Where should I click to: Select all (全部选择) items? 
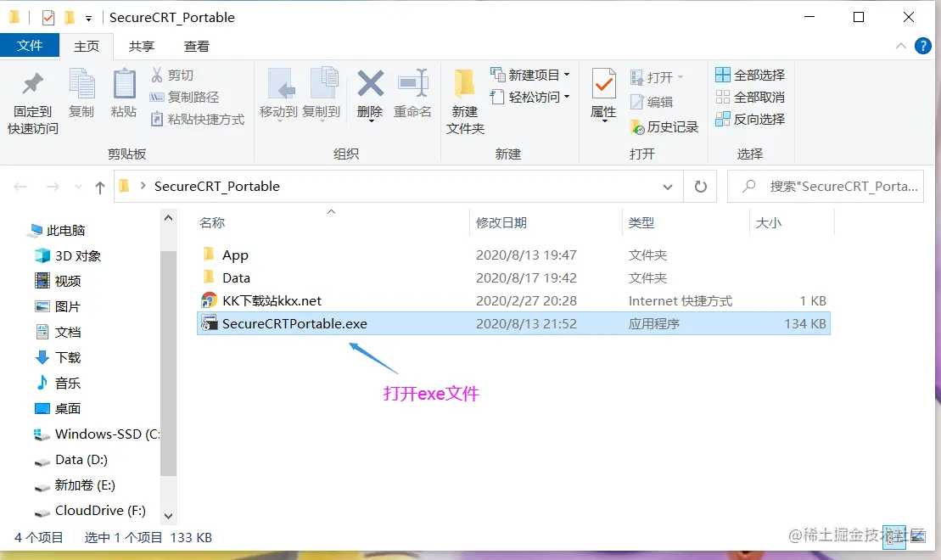click(750, 75)
